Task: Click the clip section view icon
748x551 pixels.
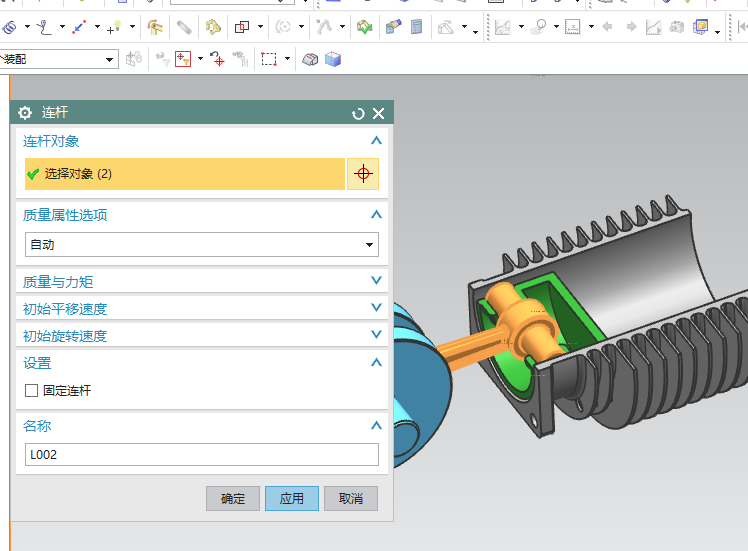Action: (310, 59)
